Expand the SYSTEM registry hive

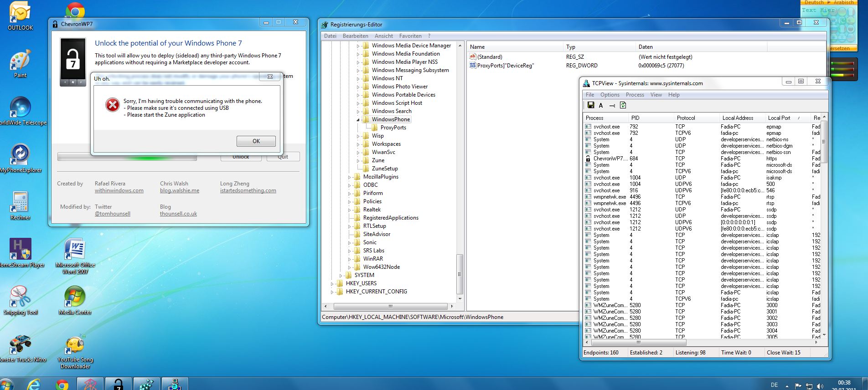click(341, 275)
